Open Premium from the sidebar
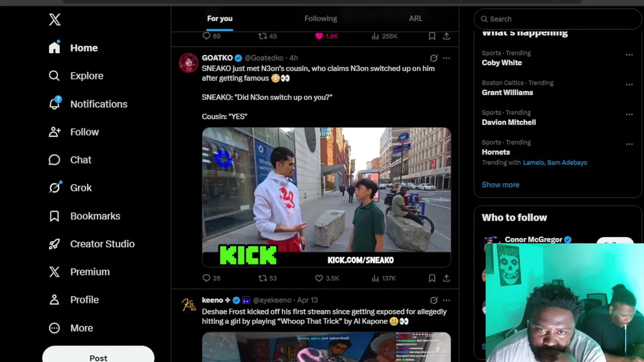644x362 pixels. pos(79,271)
